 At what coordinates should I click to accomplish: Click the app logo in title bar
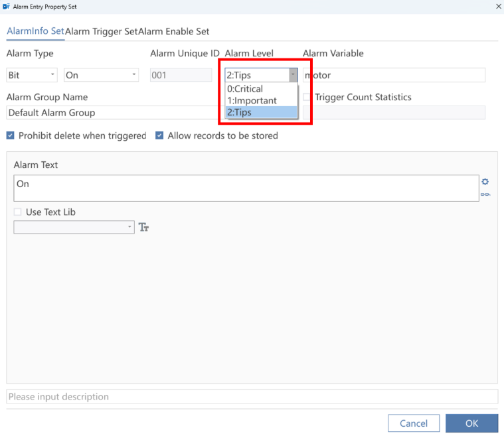pyautogui.click(x=6, y=7)
